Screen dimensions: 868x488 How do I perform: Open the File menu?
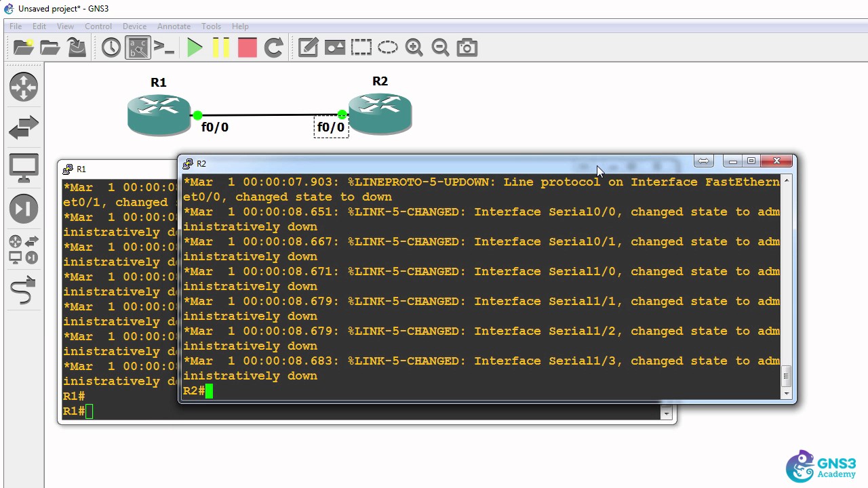(x=16, y=26)
